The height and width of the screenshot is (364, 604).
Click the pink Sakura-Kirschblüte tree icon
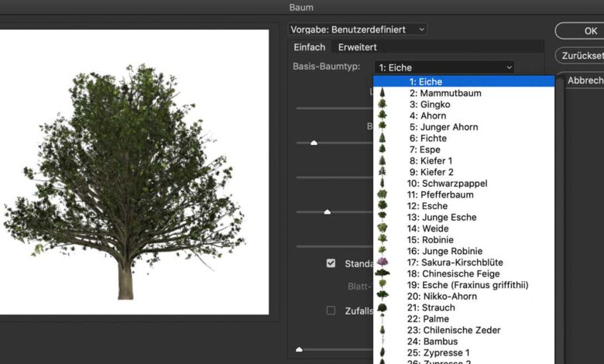[383, 263]
